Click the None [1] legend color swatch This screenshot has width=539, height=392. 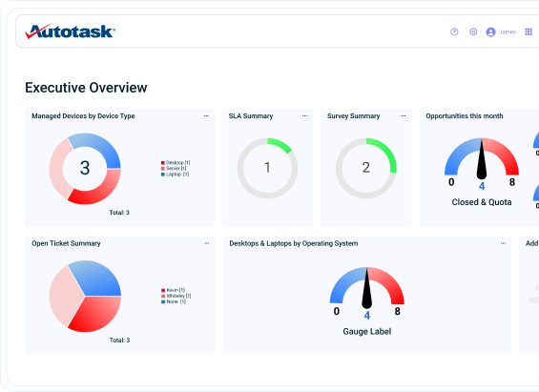[x=163, y=302]
